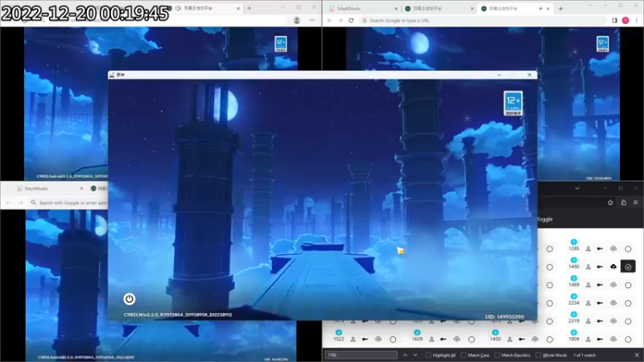Viewport: 644px width, 362px height.
Task: Click the person icon in the 1400 row
Action: pos(510,339)
